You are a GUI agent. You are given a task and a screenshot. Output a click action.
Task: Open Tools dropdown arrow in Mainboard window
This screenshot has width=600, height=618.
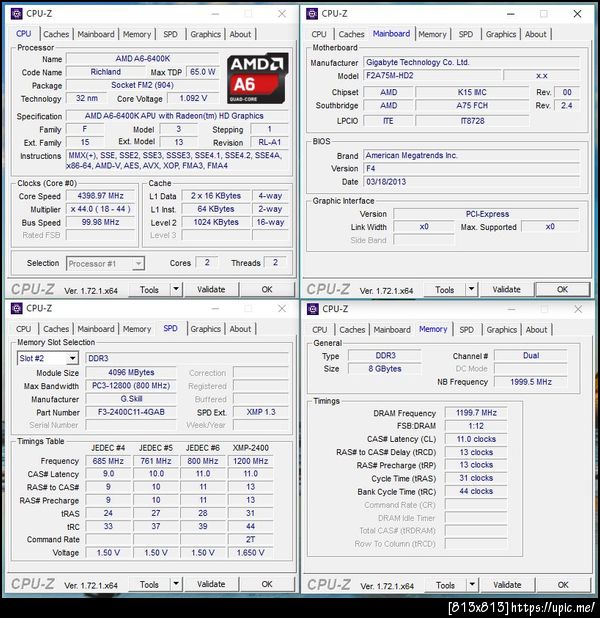pos(471,289)
